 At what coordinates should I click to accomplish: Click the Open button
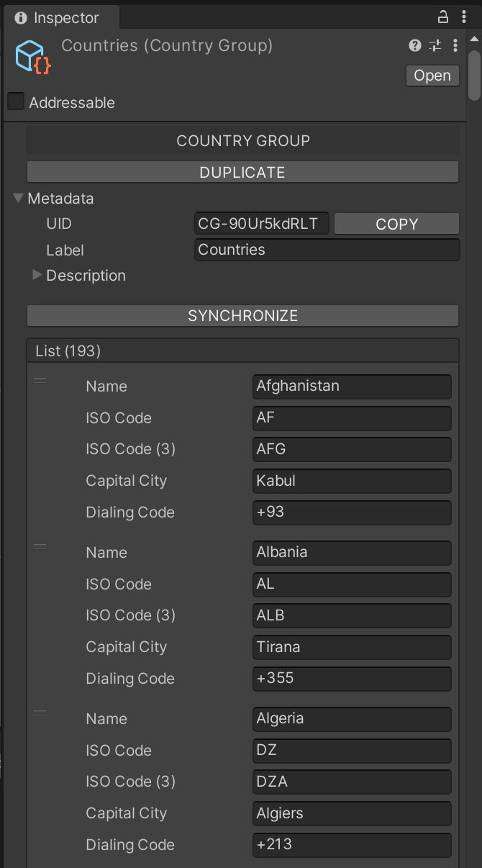[x=432, y=76]
